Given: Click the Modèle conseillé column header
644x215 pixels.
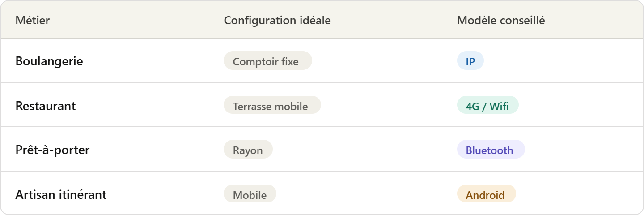Looking at the screenshot, I should pos(500,21).
